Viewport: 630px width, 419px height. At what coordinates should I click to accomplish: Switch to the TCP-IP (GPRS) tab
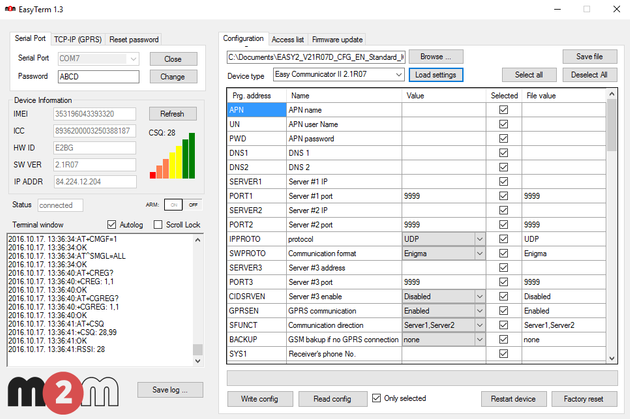[x=78, y=39]
